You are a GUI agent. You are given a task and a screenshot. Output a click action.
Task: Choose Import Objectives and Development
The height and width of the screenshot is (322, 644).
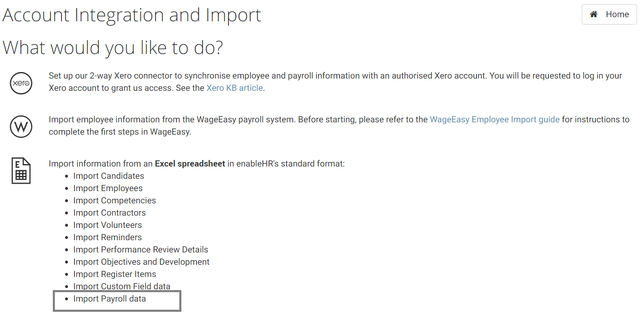pyautogui.click(x=141, y=262)
